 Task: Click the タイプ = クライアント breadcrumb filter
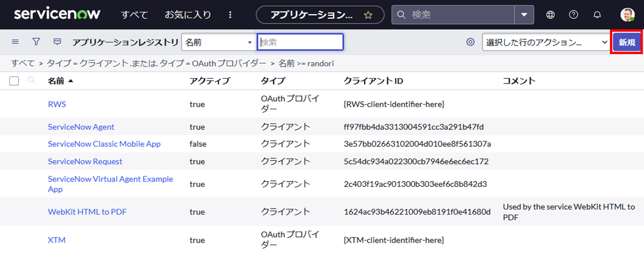click(x=157, y=63)
